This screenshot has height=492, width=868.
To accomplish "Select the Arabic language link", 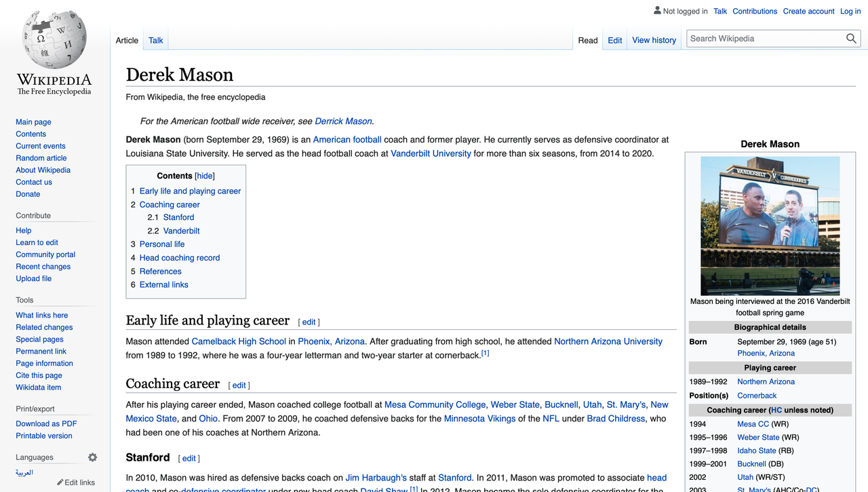I will click(24, 472).
